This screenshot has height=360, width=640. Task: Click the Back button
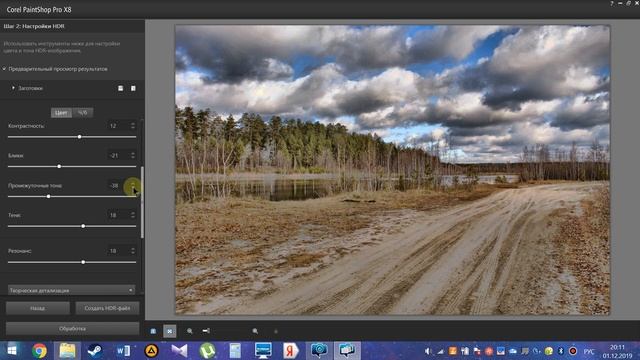38,308
